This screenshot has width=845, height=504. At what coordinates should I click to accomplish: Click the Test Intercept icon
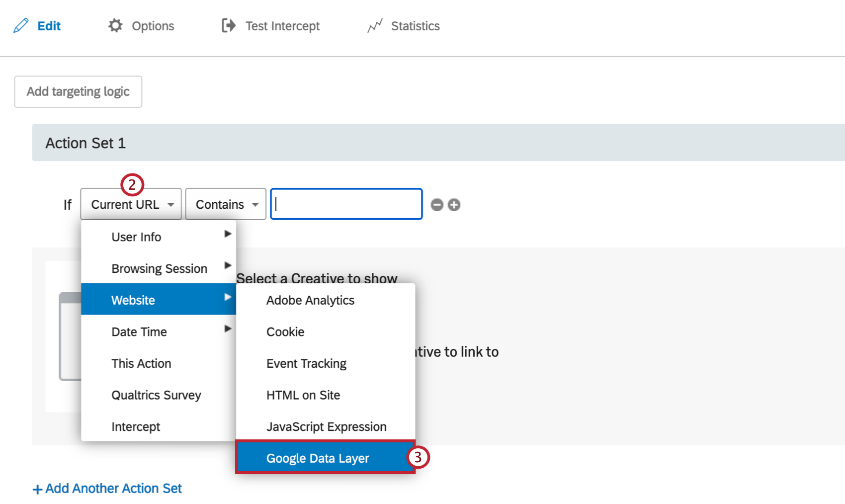(228, 25)
